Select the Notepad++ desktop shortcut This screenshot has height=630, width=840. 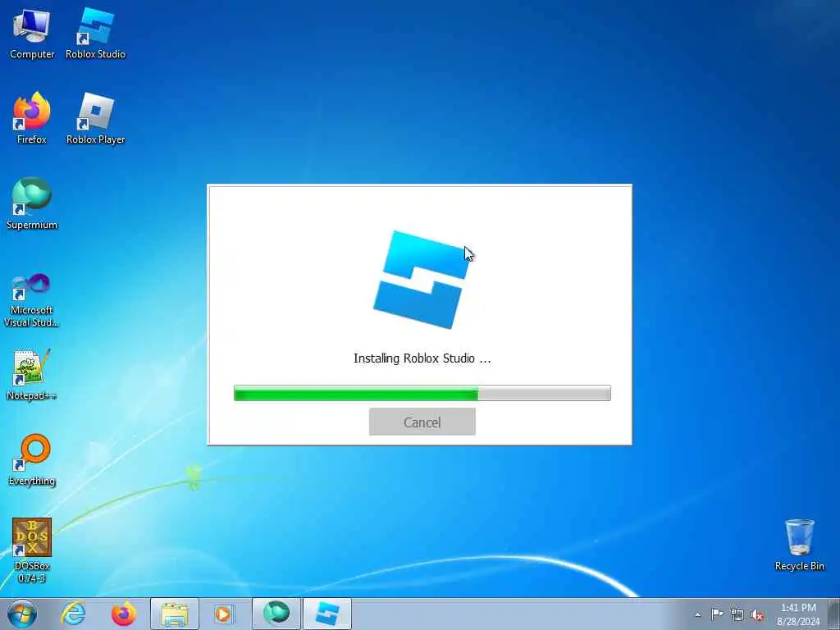point(32,375)
